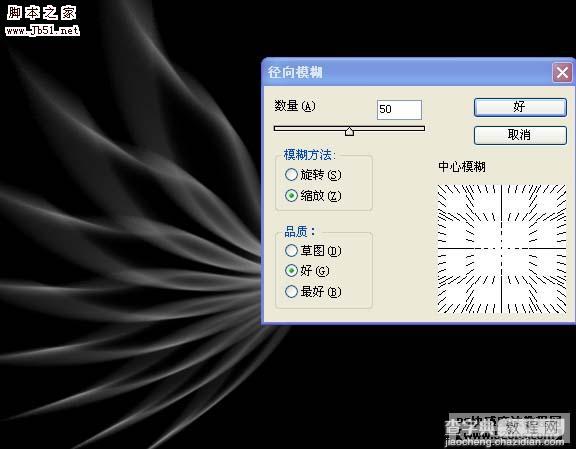Choose 最好 (B) quality option
Image resolution: width=576 pixels, height=449 pixels.
[313, 292]
